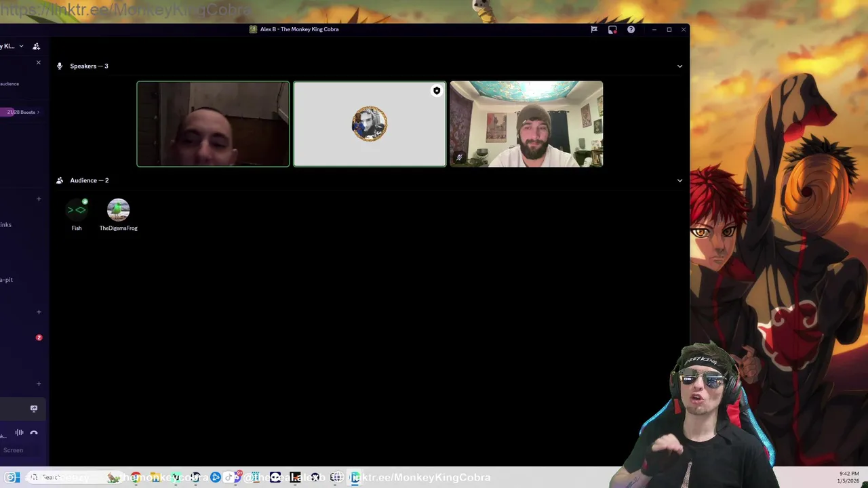
Task: Click the Speakers microphone icon
Action: pyautogui.click(x=60, y=66)
